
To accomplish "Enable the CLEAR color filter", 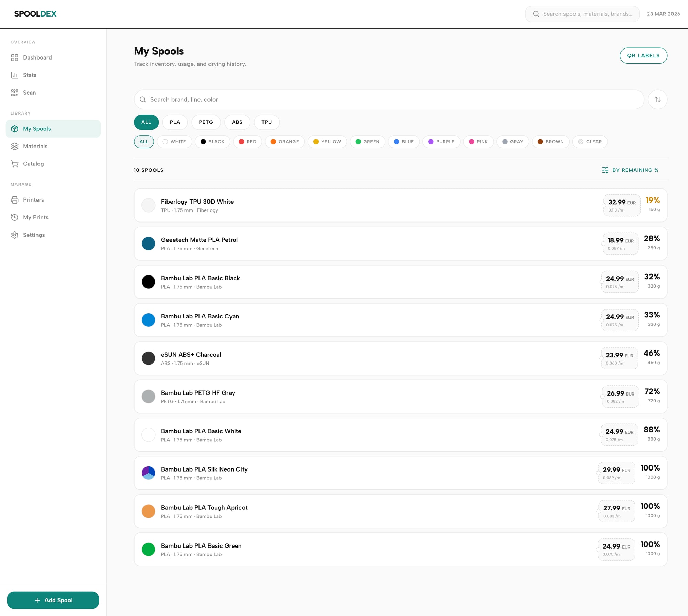I will (x=590, y=141).
